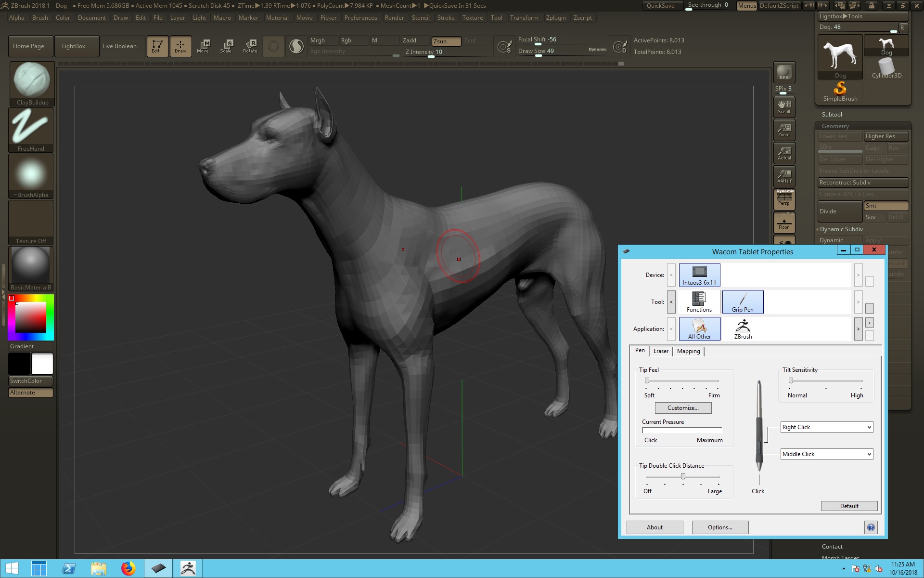Select the Move transform tool

pyautogui.click(x=203, y=46)
